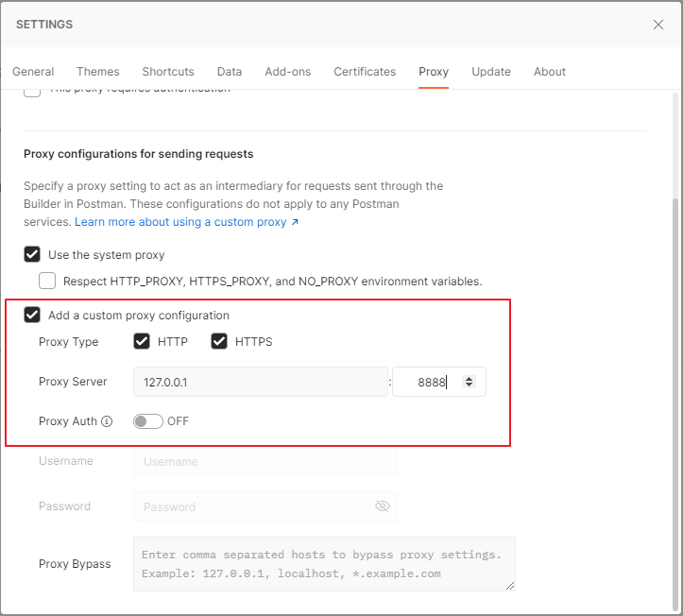The image size is (683, 616).
Task: Uncheck the HTTP proxy type
Action: coord(142,342)
